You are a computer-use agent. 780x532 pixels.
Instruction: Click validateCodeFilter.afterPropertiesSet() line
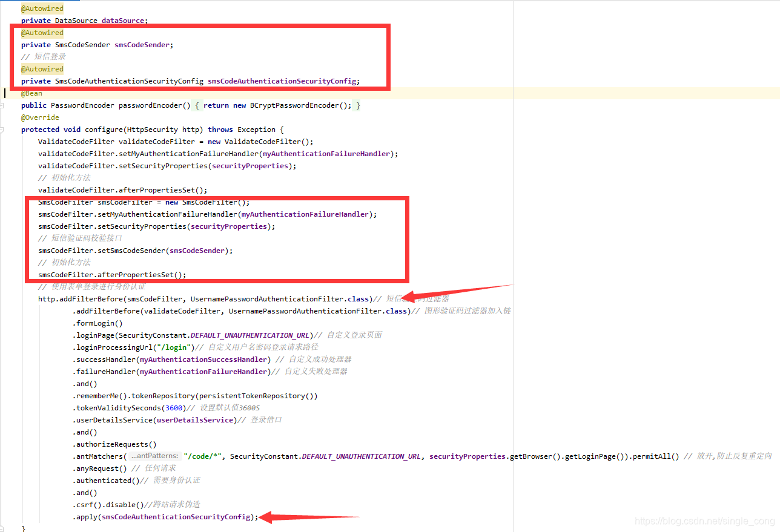(x=122, y=190)
